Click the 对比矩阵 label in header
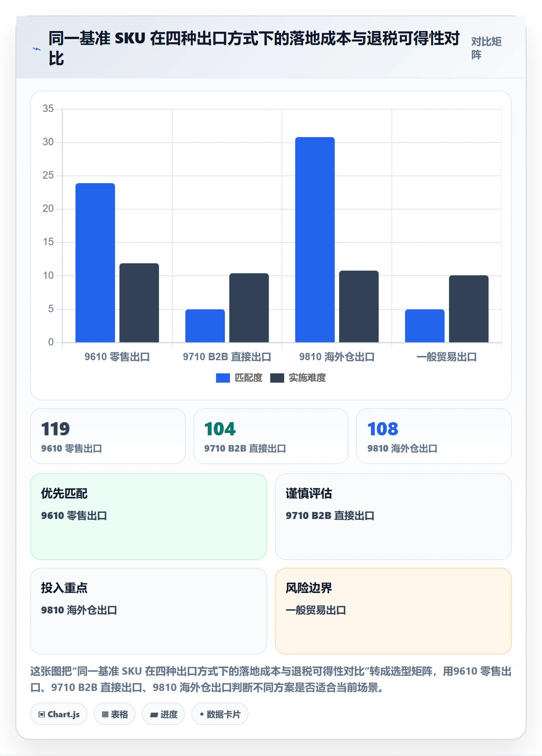The height and width of the screenshot is (756, 542). click(486, 48)
